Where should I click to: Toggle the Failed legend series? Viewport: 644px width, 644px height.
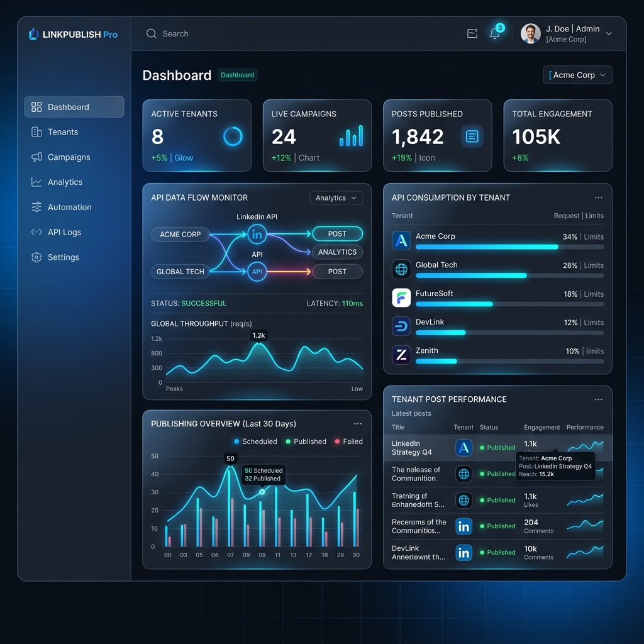click(x=348, y=441)
